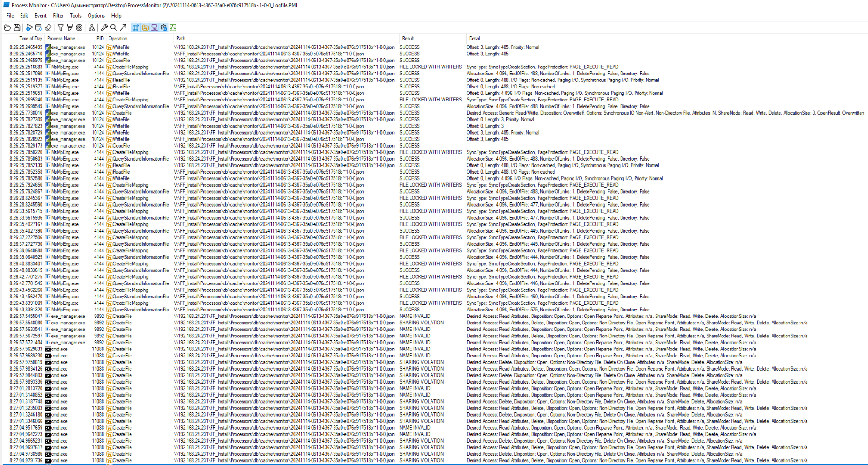868x465 pixels.
Task: Select time cell 8:26:57,9750819
Action: 26,362
